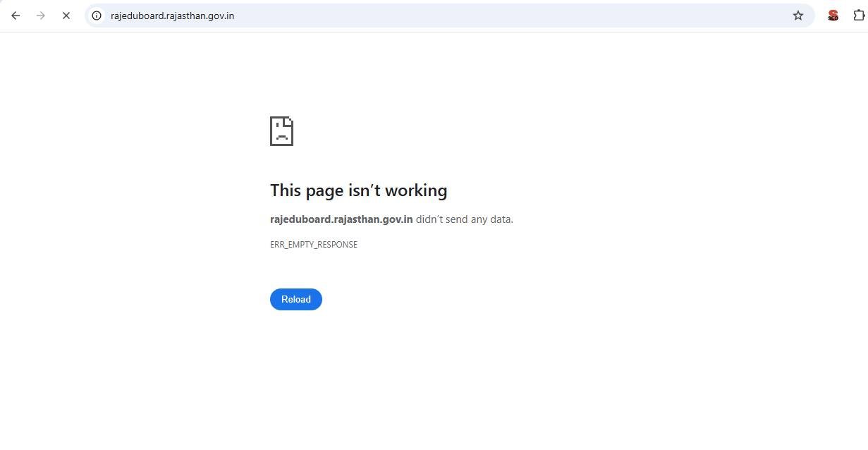868x450 pixels.
Task: Open the red S extension
Action: click(x=833, y=16)
